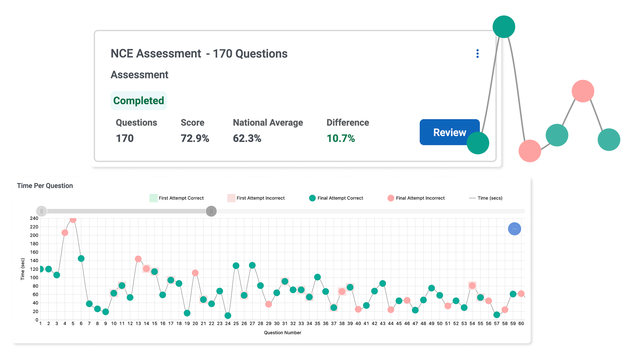
Task: Click the Completed status badge
Action: [139, 101]
